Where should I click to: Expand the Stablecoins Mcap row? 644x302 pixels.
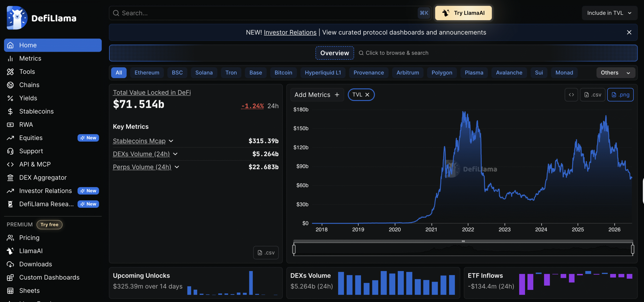(x=171, y=141)
